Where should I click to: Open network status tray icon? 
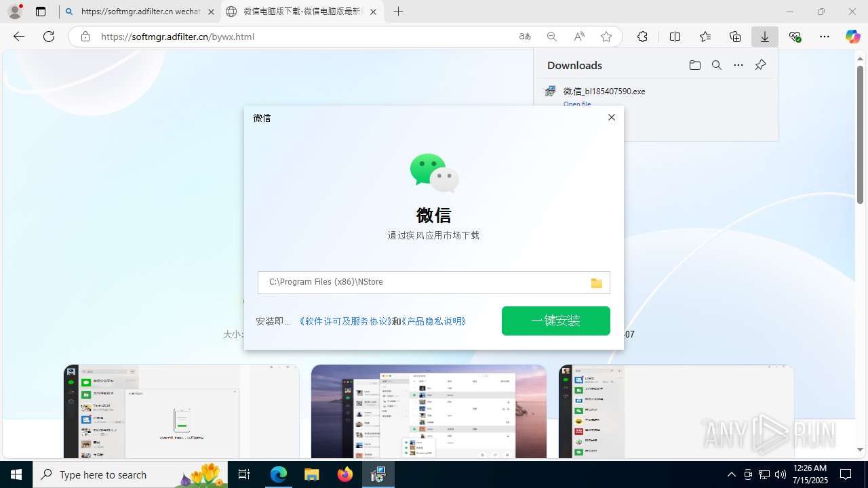click(764, 474)
